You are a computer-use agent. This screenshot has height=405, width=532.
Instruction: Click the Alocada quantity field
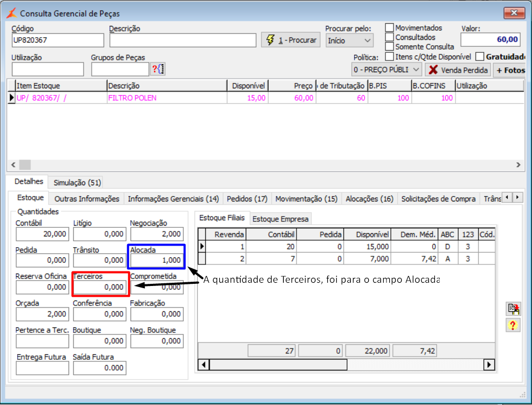coord(157,260)
